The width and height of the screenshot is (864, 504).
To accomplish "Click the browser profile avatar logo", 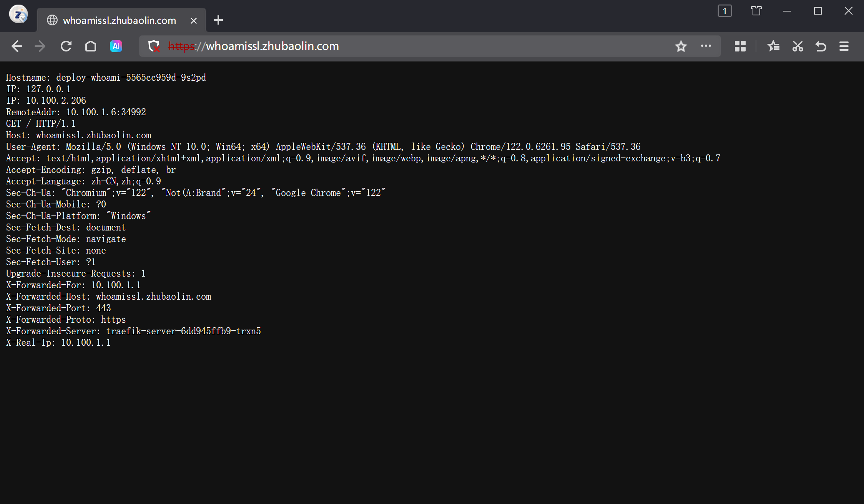I will tap(18, 15).
